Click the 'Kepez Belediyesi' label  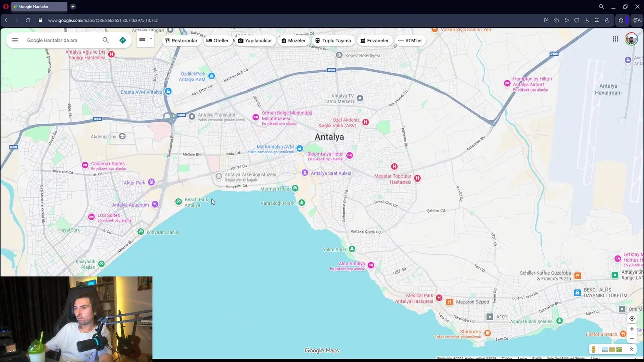pyautogui.click(x=363, y=55)
